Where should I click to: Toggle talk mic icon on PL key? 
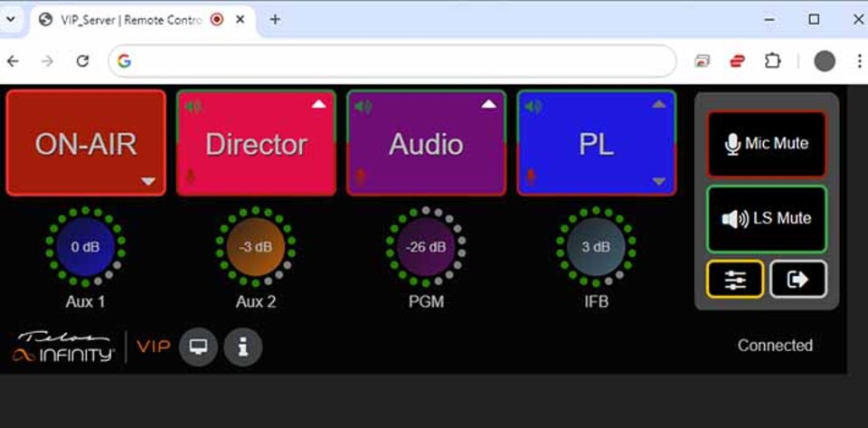coord(531,176)
